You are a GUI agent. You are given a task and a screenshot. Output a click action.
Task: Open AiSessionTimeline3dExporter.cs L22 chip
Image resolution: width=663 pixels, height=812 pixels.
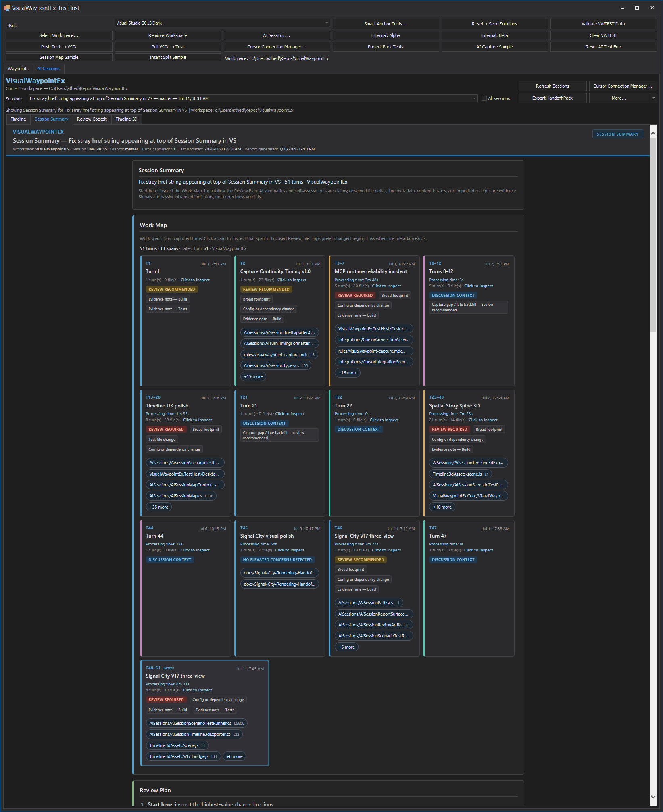194,734
